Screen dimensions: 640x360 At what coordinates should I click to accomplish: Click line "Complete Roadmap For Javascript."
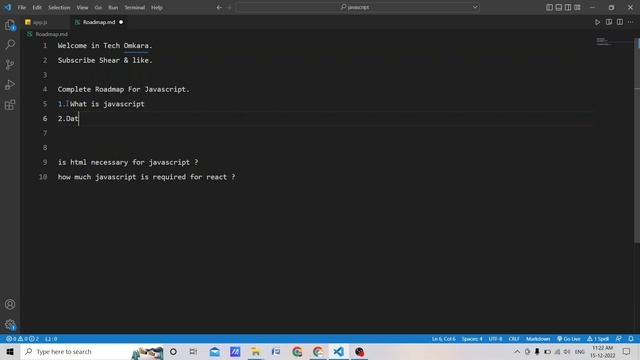[124, 89]
